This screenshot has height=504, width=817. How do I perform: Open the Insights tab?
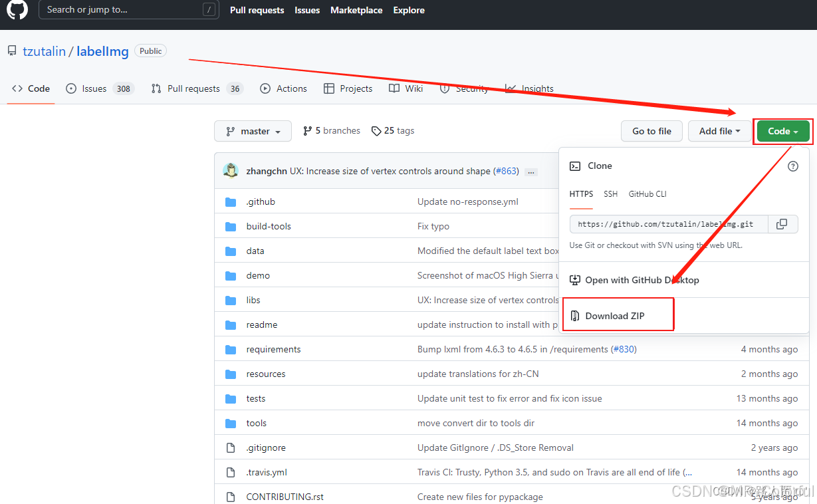click(x=530, y=88)
